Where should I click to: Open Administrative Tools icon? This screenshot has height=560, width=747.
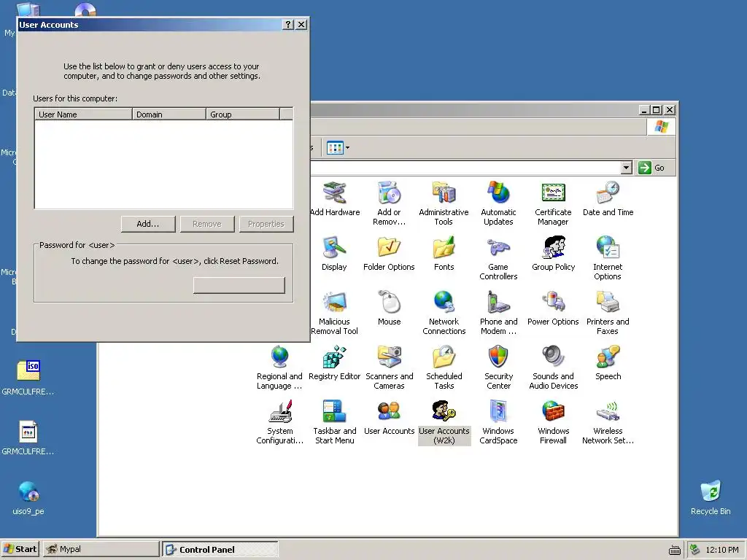pyautogui.click(x=444, y=192)
